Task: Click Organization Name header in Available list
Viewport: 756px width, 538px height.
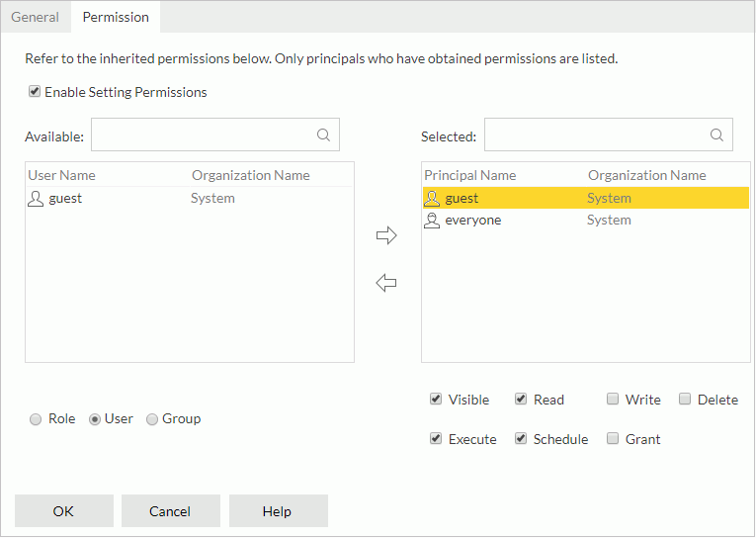Action: 251,175
